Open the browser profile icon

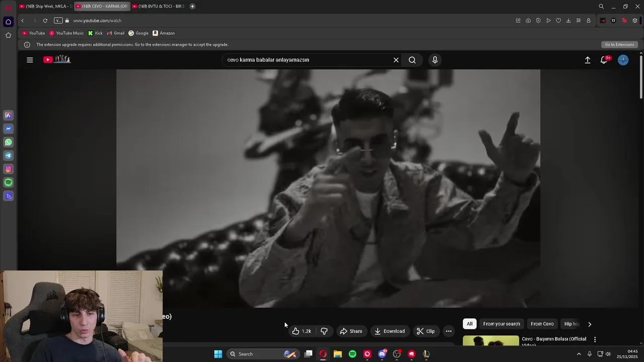click(589, 21)
